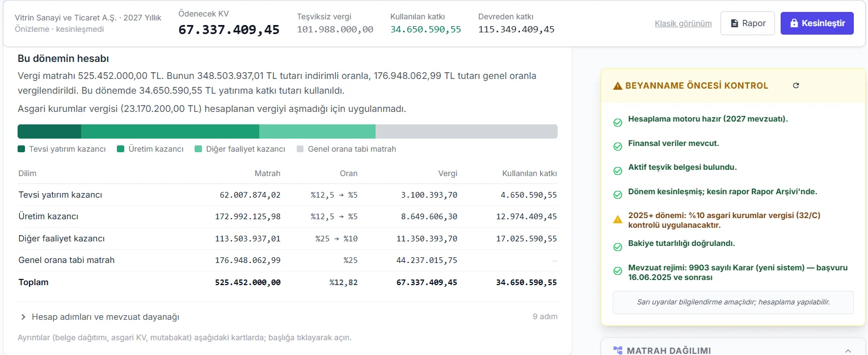The width and height of the screenshot is (868, 355).
Task: Click the Diğer faaliyet kazancı legend swatch
Action: [199, 149]
